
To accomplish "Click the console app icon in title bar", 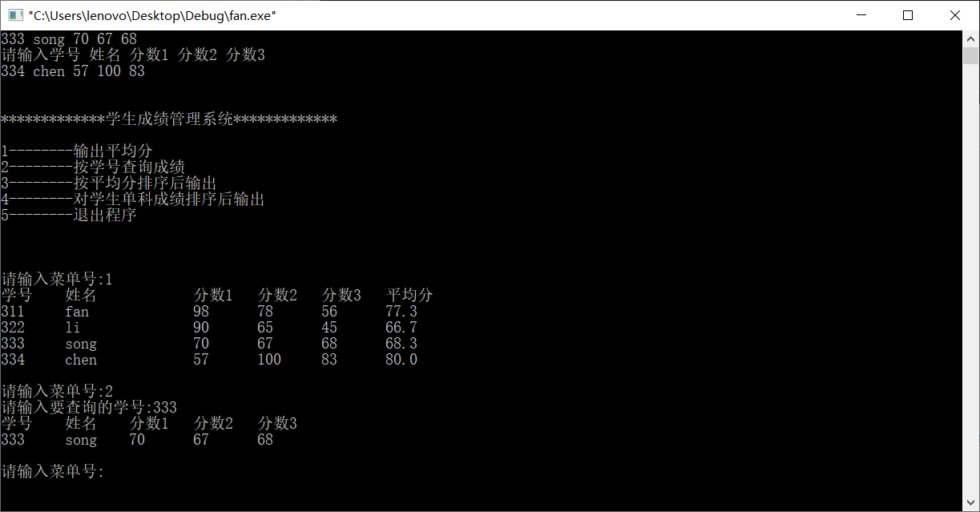I will (x=14, y=15).
